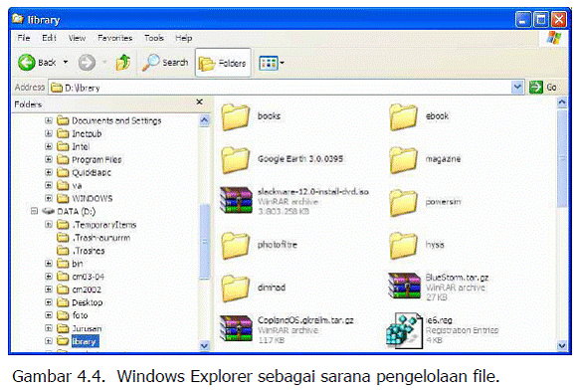Select the DATA (D:) drive
580x392 pixels.
[x=70, y=211]
